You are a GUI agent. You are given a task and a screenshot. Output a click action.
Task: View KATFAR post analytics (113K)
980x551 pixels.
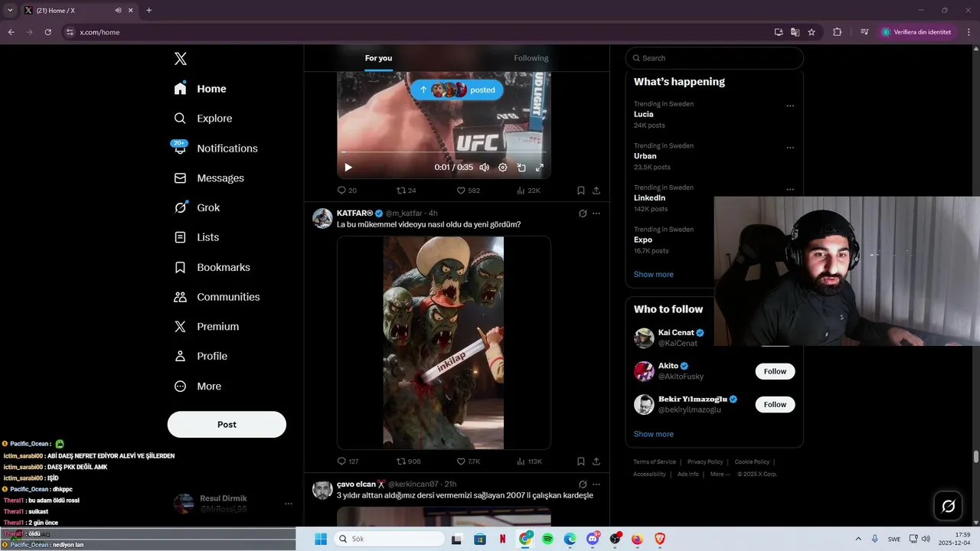click(529, 461)
